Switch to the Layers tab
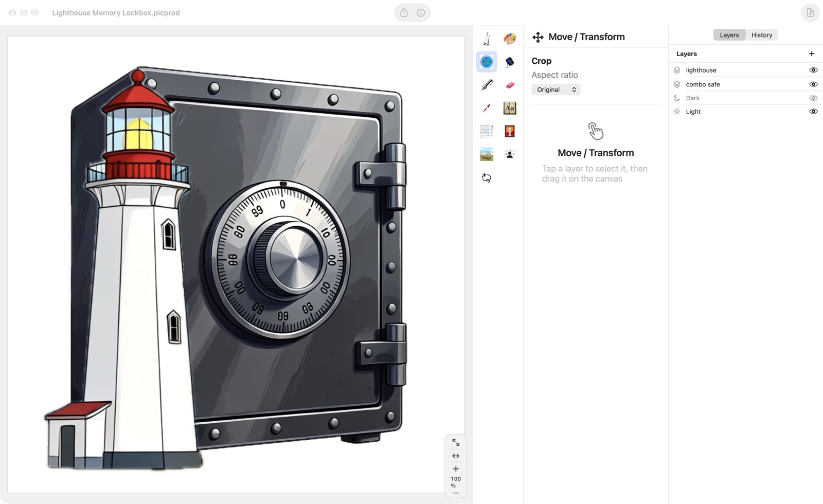Screen dimensions: 823x504 [729, 35]
